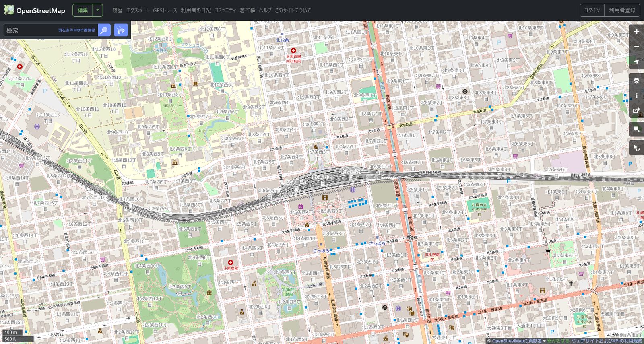The image size is (644, 344).
Task: Click the 斗南病院 red cross marker
Action: [231, 262]
